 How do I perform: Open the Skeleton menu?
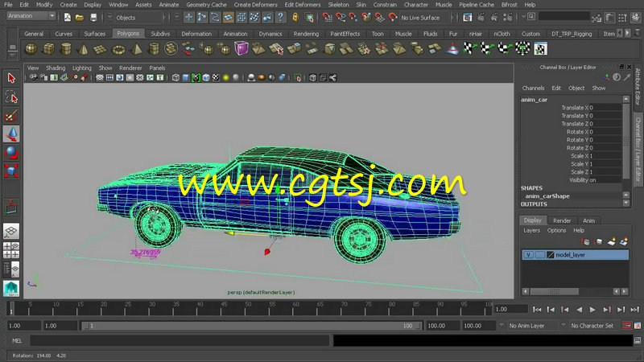(x=338, y=5)
